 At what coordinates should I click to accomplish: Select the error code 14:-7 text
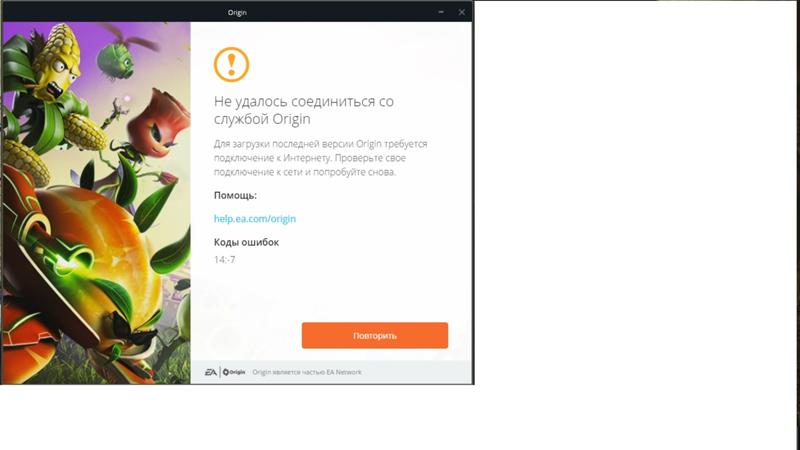[224, 260]
